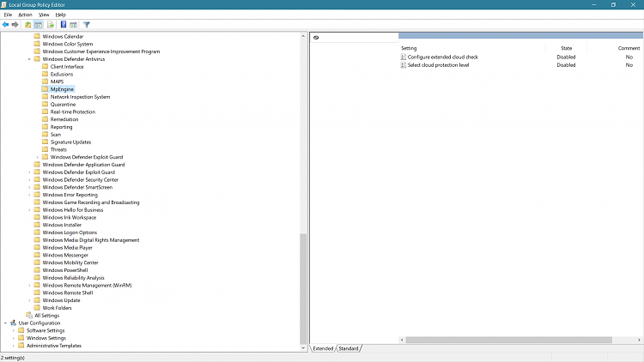Sort by the State column header

click(566, 48)
